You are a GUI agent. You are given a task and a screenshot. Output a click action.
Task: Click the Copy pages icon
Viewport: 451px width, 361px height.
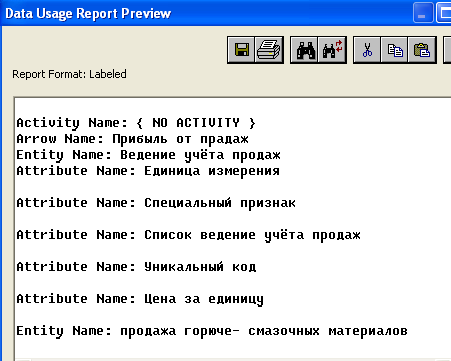[x=395, y=50]
